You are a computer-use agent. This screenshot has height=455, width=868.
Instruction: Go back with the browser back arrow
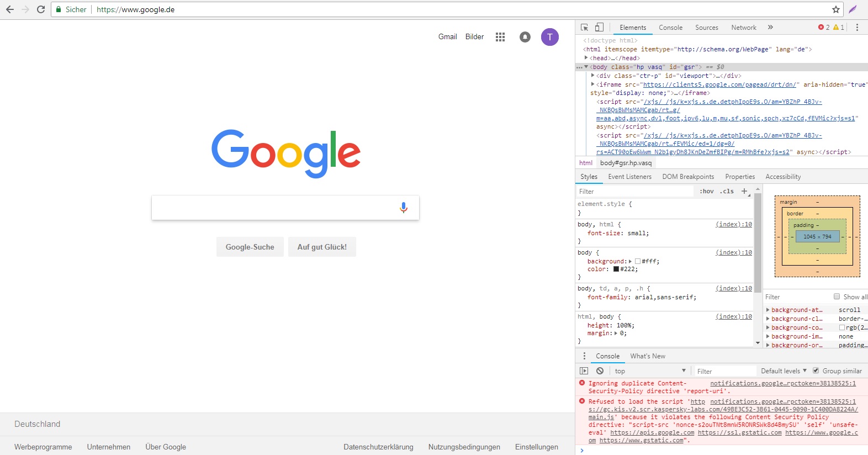click(10, 9)
